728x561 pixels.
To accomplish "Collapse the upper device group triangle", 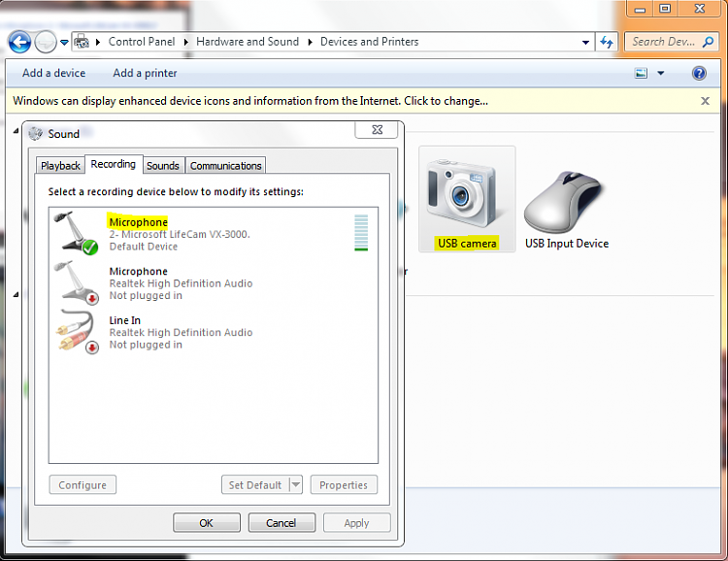I will tap(16, 131).
